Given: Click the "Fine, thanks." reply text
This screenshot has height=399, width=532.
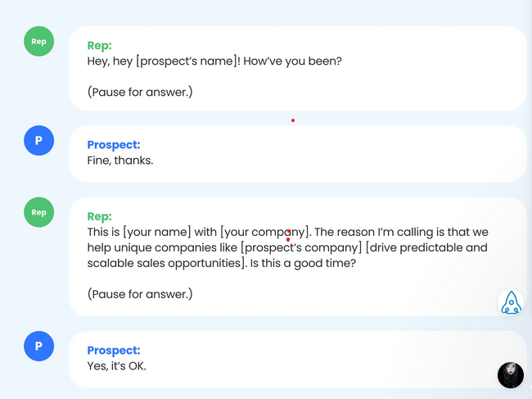Looking at the screenshot, I should (x=120, y=161).
